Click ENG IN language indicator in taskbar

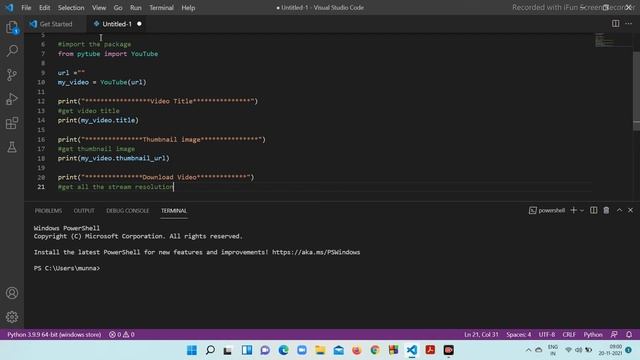[x=553, y=350]
